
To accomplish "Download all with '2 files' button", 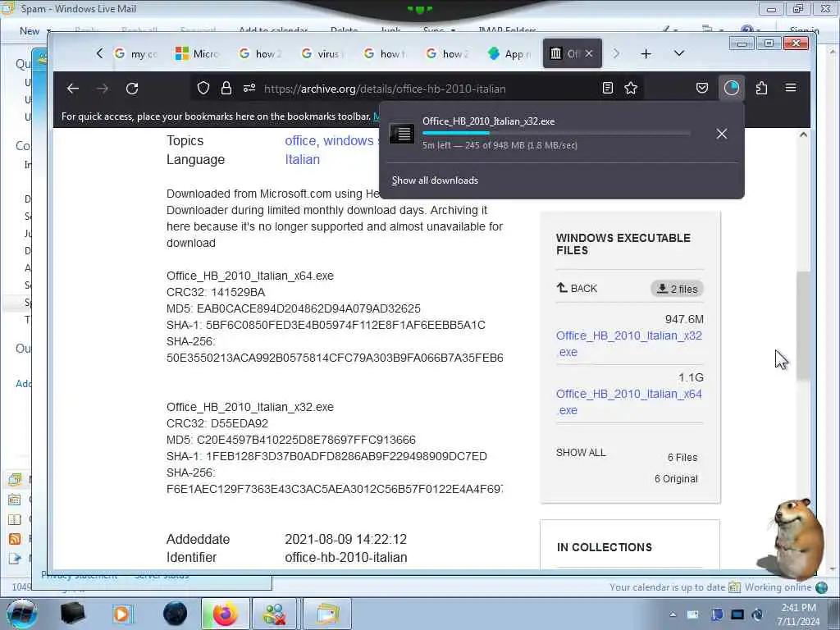I will pos(677,289).
